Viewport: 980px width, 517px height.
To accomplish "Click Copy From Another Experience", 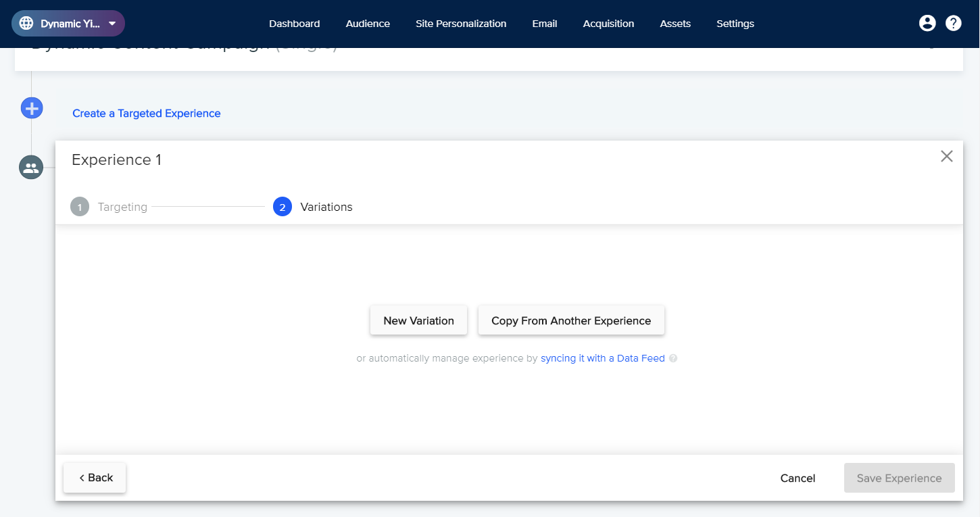I will [x=571, y=320].
